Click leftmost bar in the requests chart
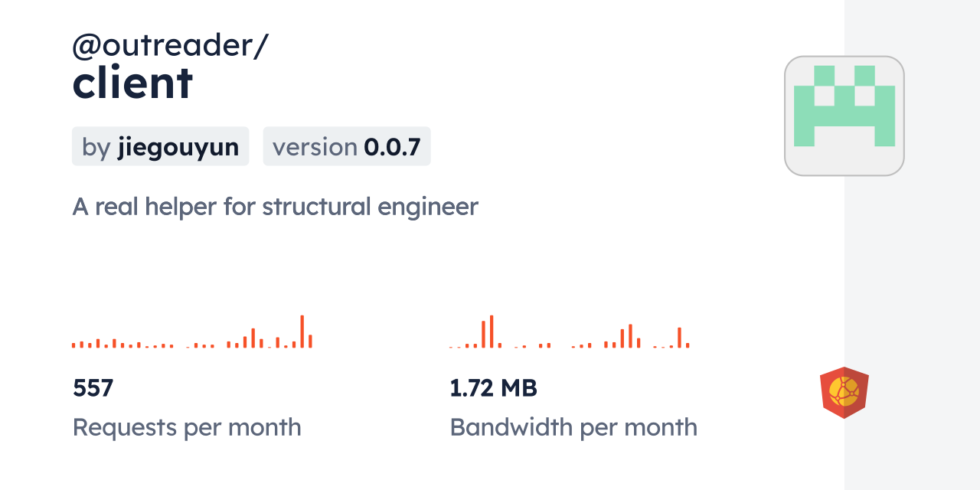The image size is (980, 490). (x=73, y=345)
